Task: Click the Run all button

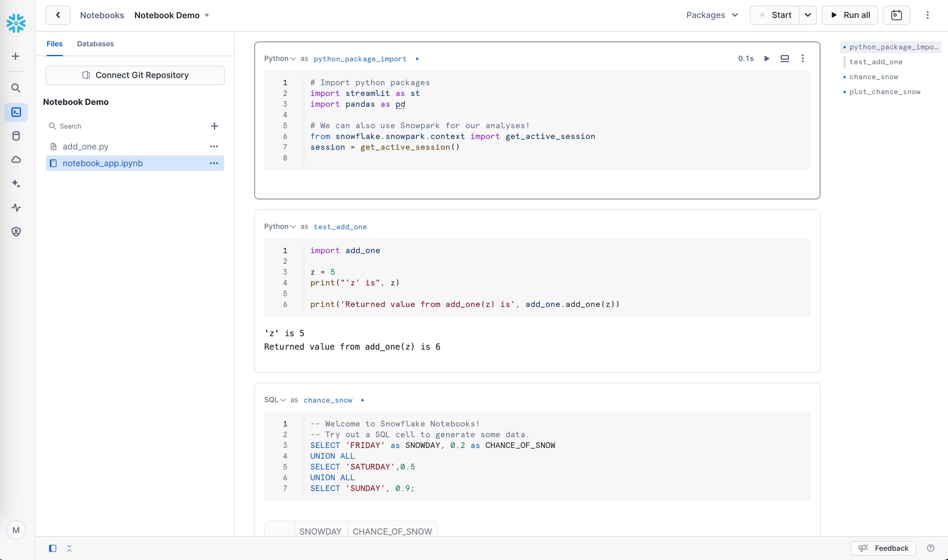Action: click(x=850, y=15)
